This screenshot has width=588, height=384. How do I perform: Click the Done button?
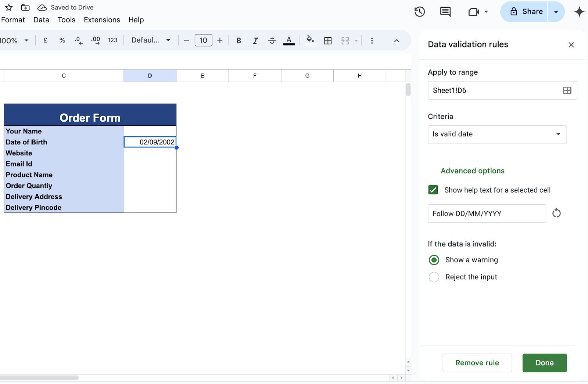544,363
